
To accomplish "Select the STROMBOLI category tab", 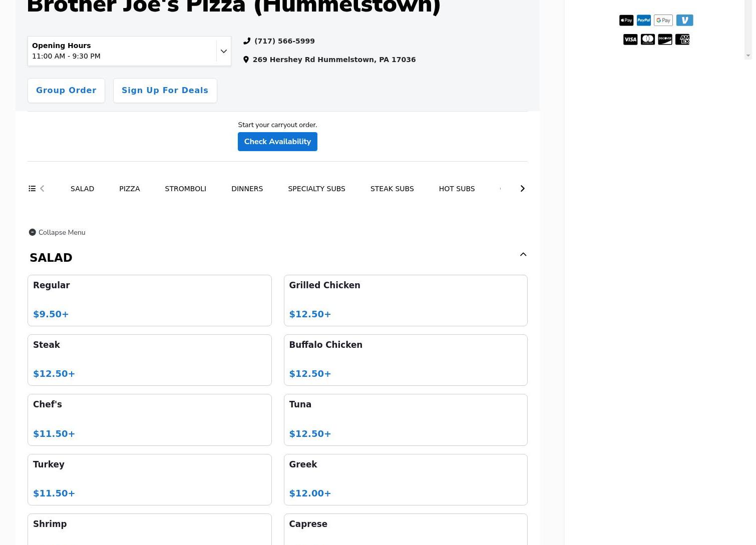I will coord(186,189).
